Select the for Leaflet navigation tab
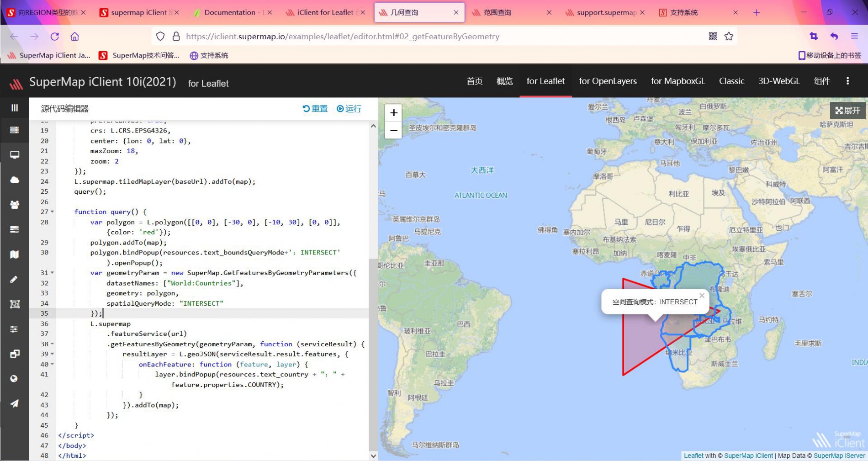868x461 pixels. click(545, 81)
